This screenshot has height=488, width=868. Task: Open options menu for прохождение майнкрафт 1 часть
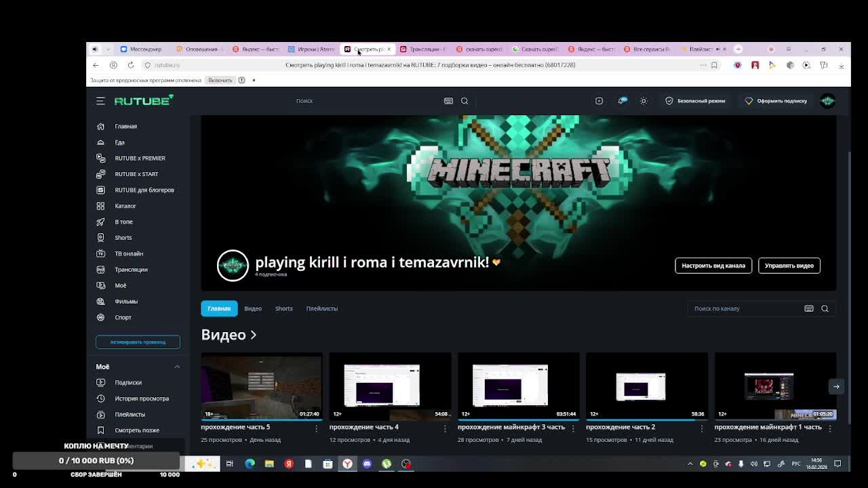(x=830, y=428)
